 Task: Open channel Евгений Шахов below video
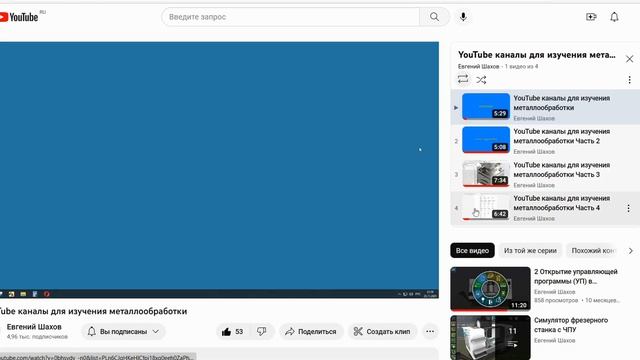click(34, 327)
